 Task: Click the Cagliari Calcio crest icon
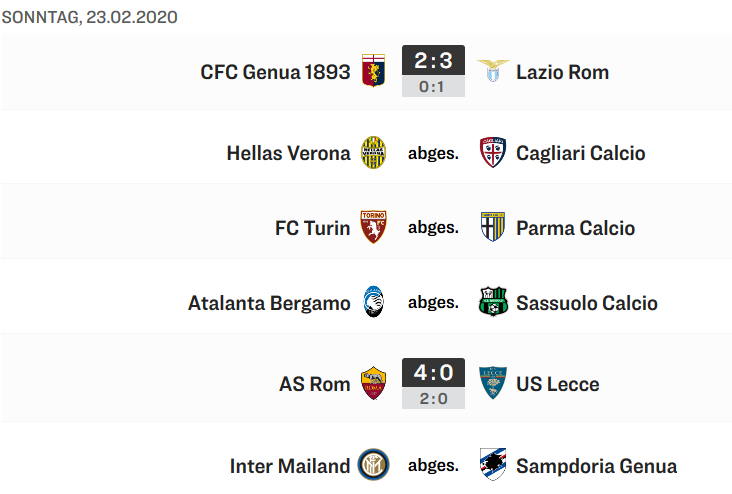pyautogui.click(x=493, y=153)
